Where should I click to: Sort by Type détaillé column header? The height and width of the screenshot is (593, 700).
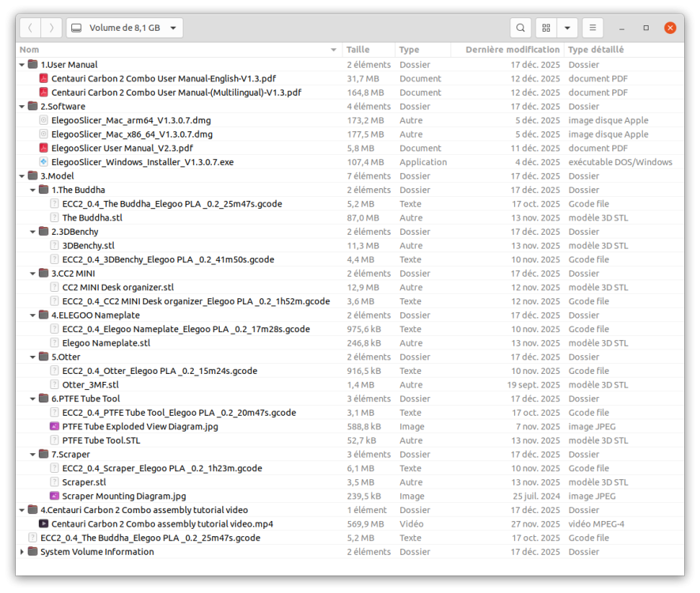pos(624,50)
